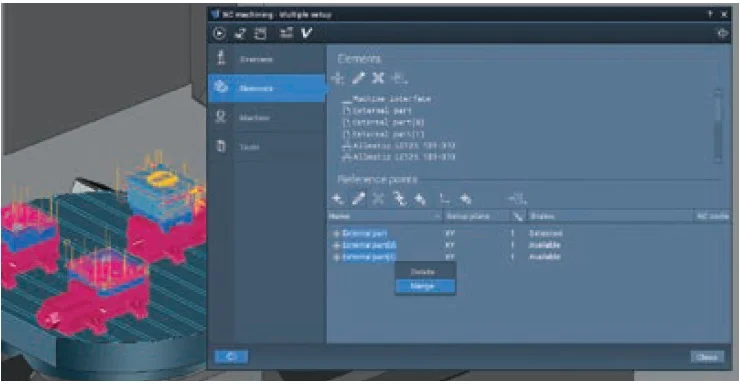The height and width of the screenshot is (385, 740).
Task: Open the highlighted Elements tab in sidebar
Action: pos(267,88)
